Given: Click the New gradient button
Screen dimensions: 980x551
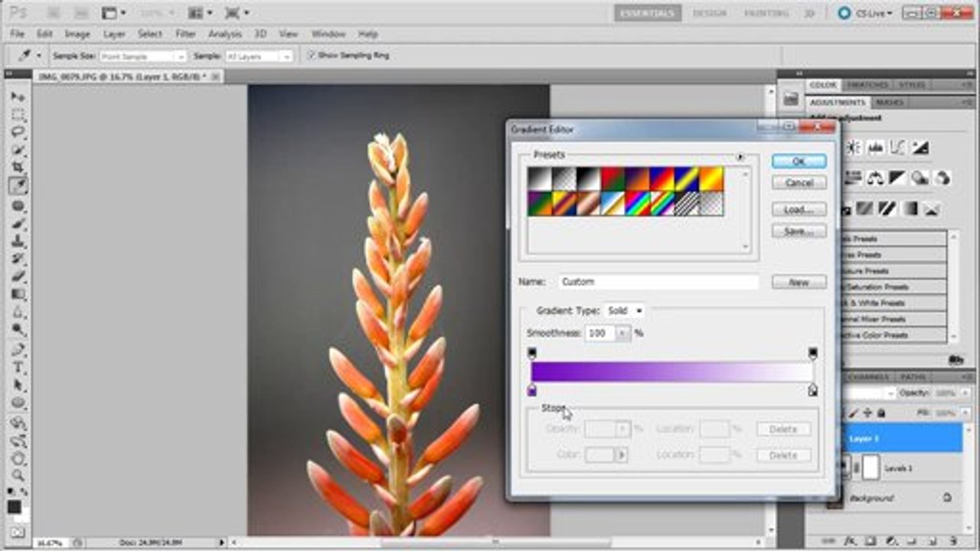Looking at the screenshot, I should coord(799,282).
